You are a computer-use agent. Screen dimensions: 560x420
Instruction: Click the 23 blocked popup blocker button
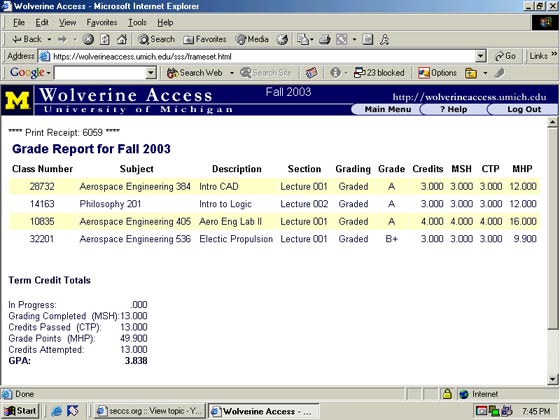click(x=379, y=73)
